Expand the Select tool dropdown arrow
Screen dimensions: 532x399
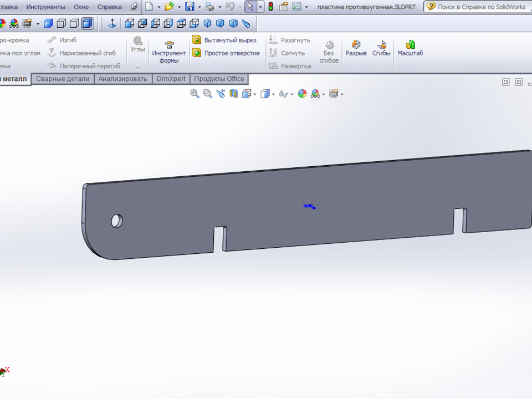(260, 7)
